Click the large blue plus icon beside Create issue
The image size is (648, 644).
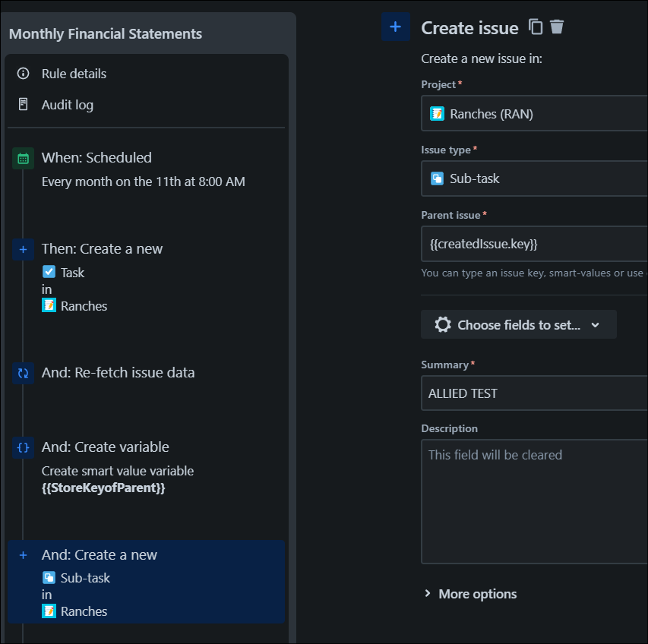click(395, 27)
